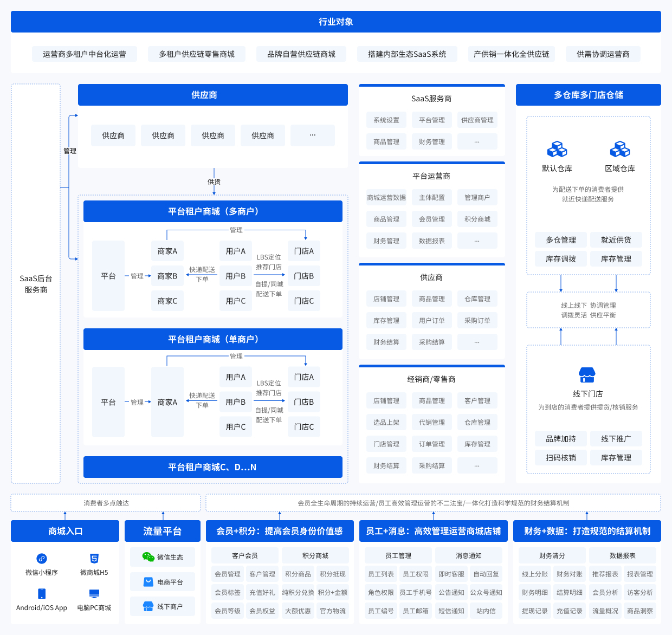Click the 区域仓库 warehouse cubes icon

[619, 150]
